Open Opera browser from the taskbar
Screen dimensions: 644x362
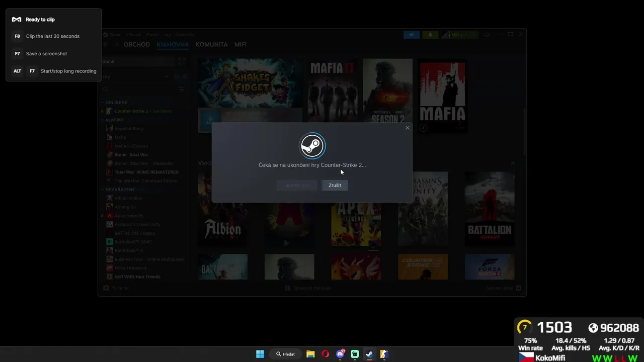[325, 354]
